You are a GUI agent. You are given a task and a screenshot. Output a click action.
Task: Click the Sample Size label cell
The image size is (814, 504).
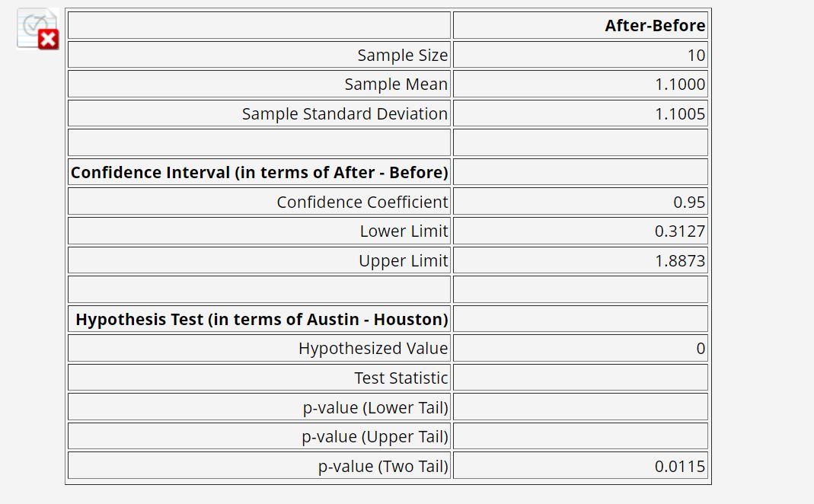pos(259,55)
